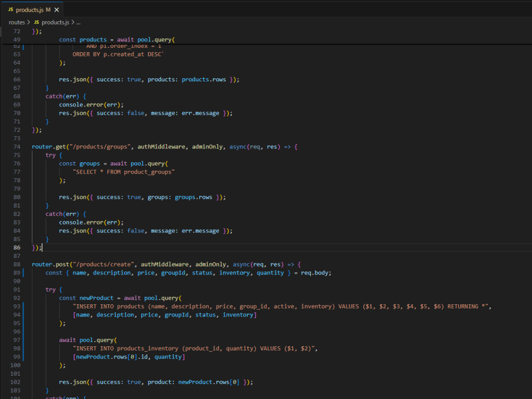Click req.body on line 89
This screenshot has height=399, width=532.
[314, 273]
